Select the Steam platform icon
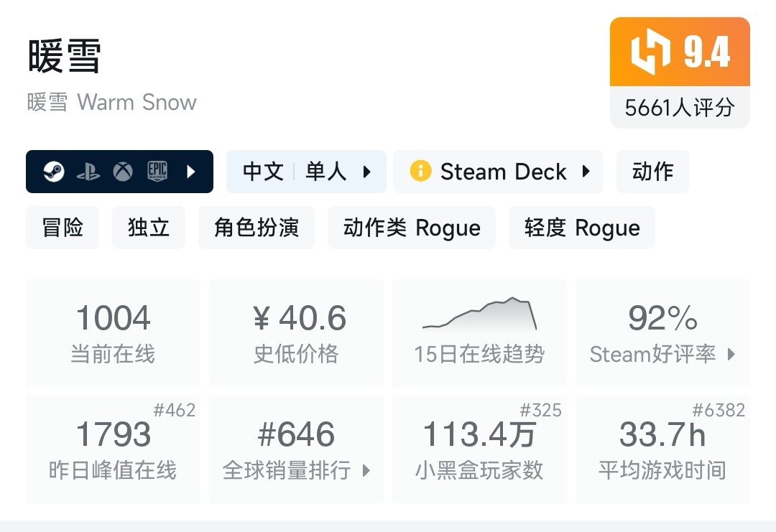776x532 pixels. [53, 172]
